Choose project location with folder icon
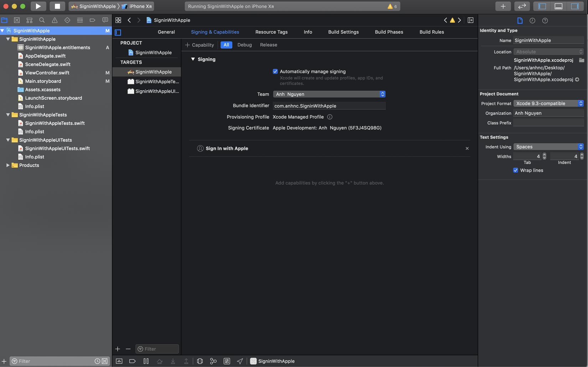Viewport: 588px width, 367px height. (x=582, y=60)
